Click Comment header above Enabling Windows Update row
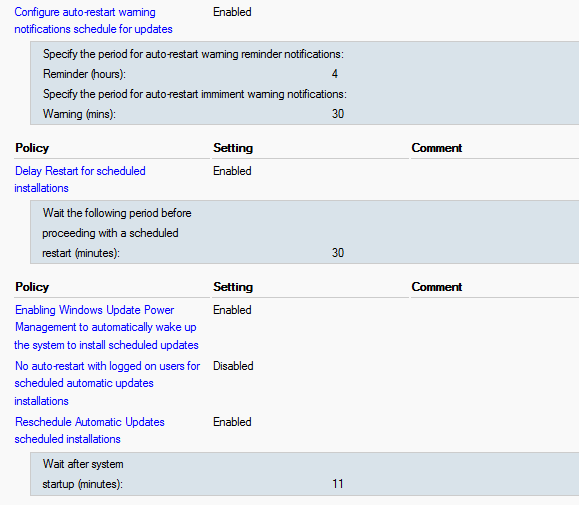 point(437,287)
